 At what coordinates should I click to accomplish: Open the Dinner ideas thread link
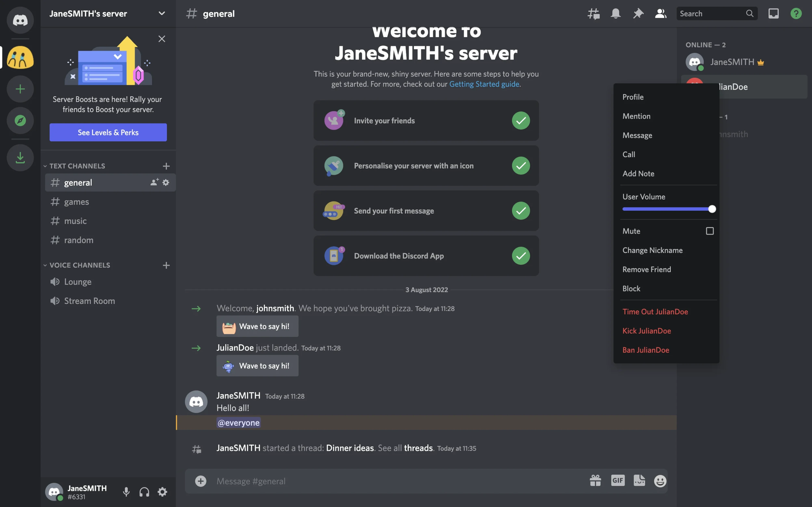coord(350,448)
